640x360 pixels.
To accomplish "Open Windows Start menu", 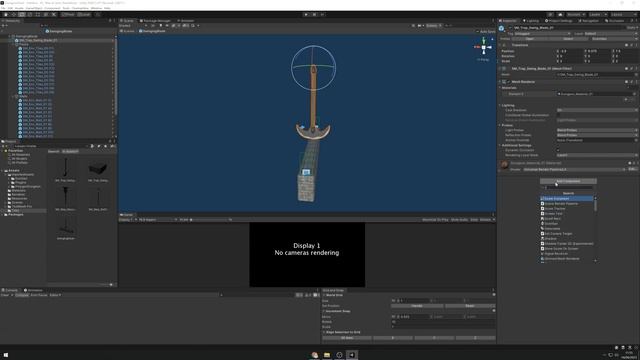I will pos(6,355).
